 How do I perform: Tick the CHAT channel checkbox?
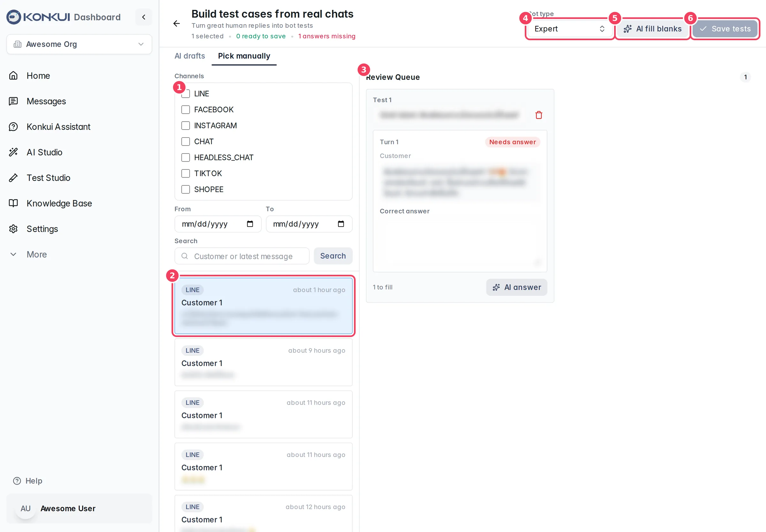tap(186, 142)
